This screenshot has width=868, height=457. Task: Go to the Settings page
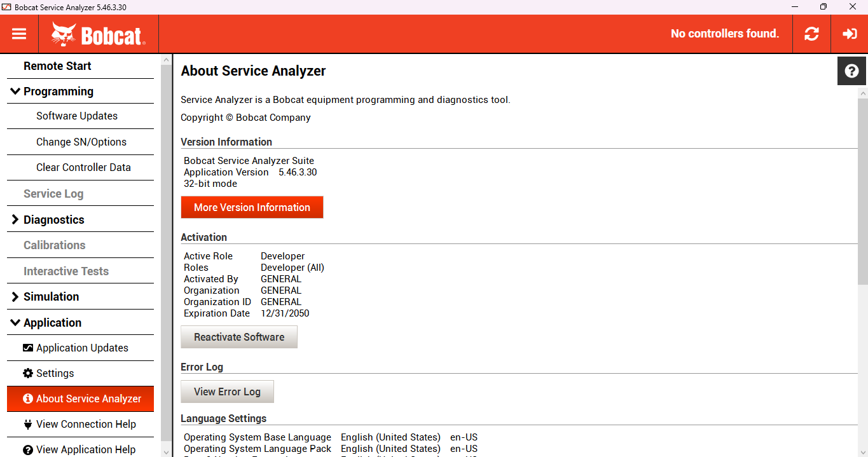80,373
